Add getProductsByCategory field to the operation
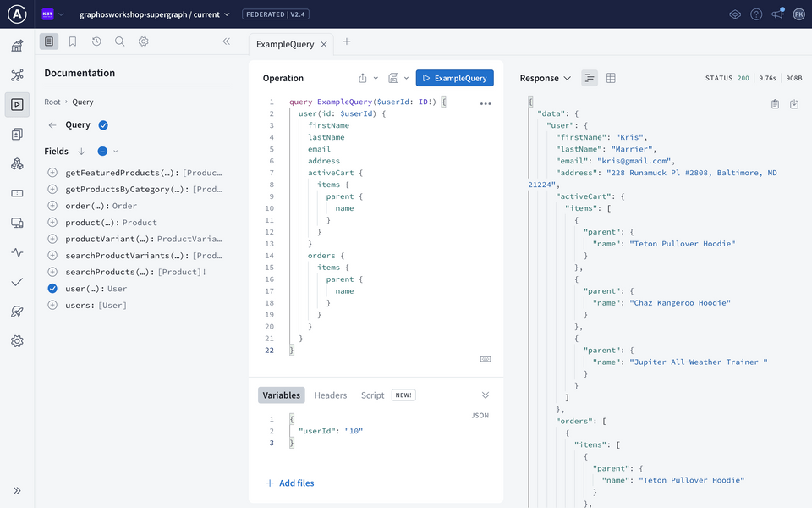This screenshot has height=508, width=812. (x=52, y=189)
